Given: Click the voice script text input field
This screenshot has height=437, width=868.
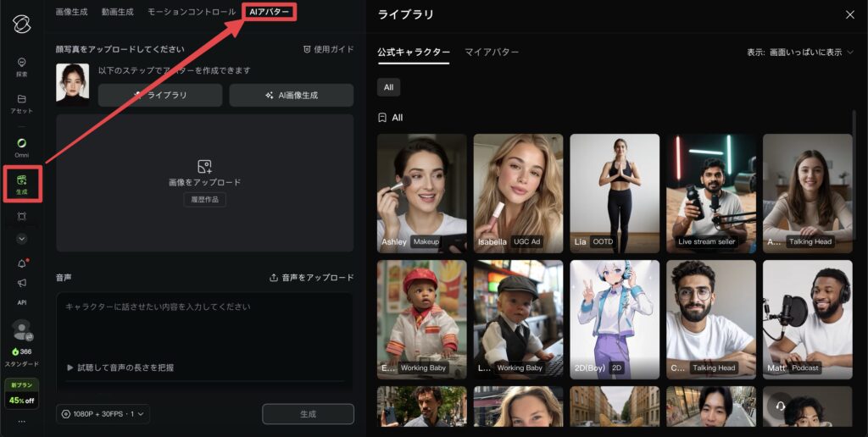Looking at the screenshot, I should pyautogui.click(x=204, y=326).
